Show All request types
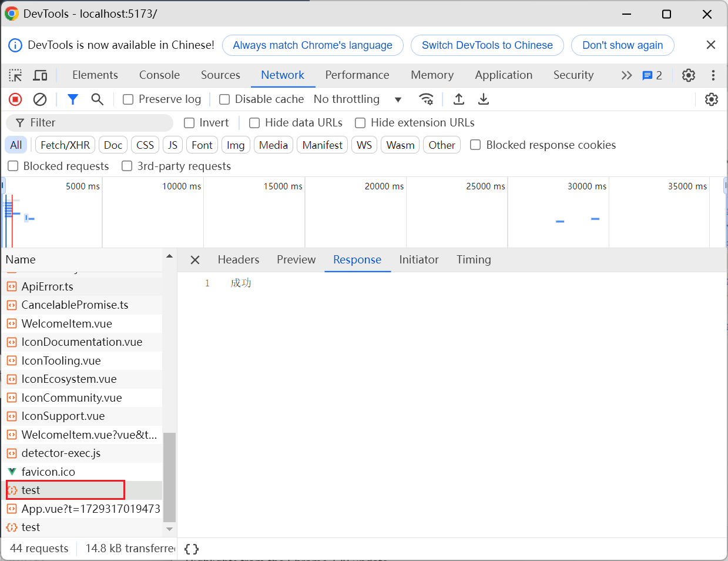728x561 pixels. coord(16,145)
